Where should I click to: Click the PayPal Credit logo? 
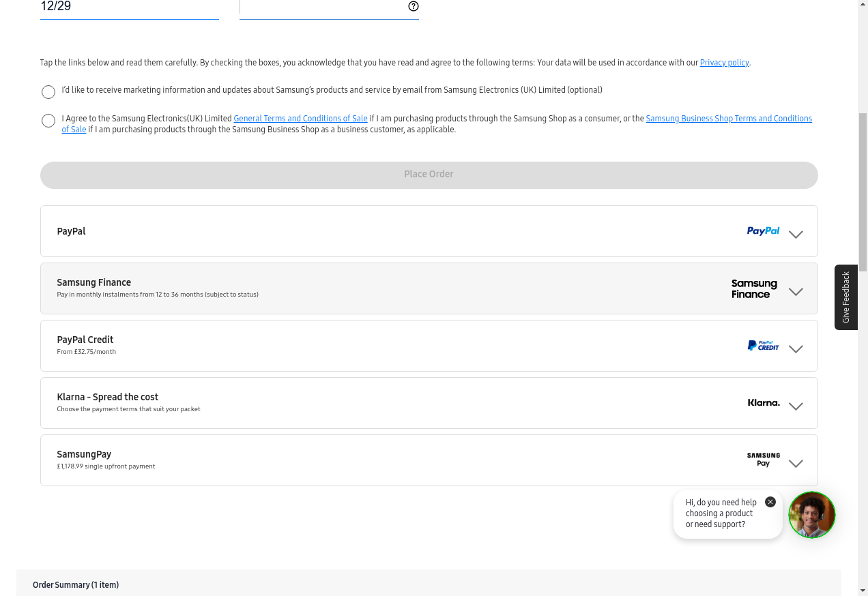763,346
